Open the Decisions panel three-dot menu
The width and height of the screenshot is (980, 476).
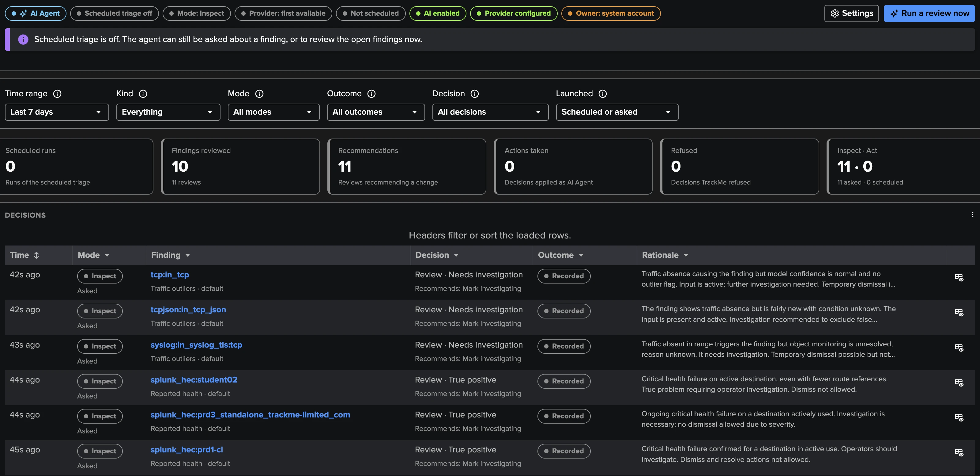(972, 215)
